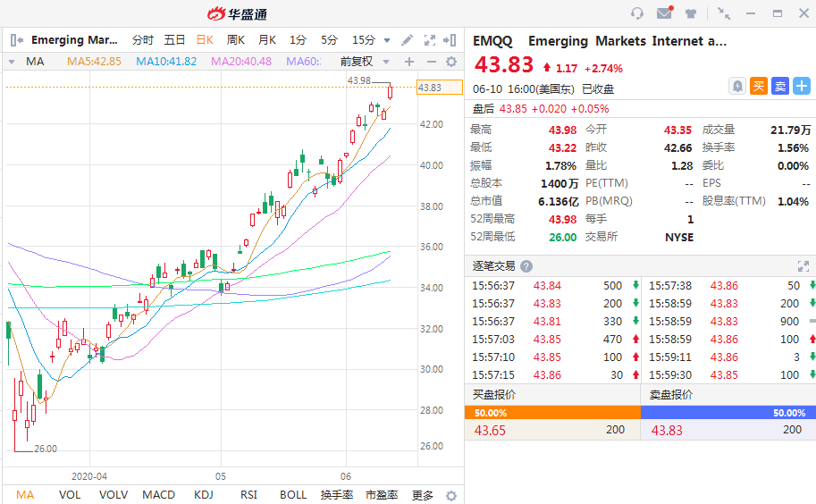
Task: Open help for tick-by-tick trades (逐笔交易)
Action: (526, 266)
